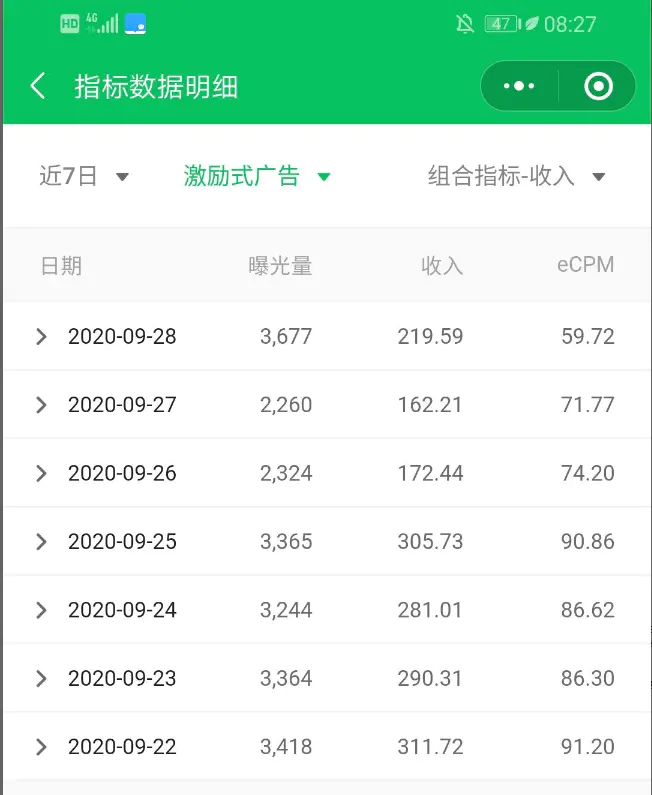Image resolution: width=652 pixels, height=795 pixels.
Task: Click eCPM value 86.30
Action: pyautogui.click(x=588, y=678)
